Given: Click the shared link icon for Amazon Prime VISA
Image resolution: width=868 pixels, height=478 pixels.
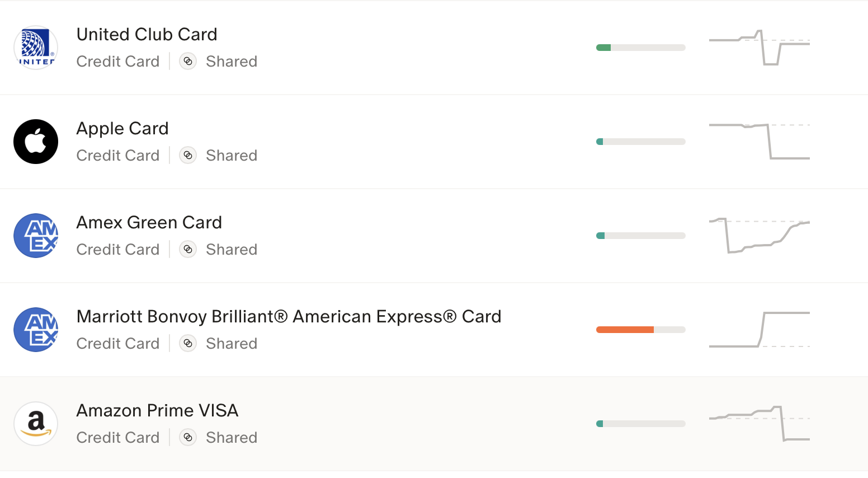Looking at the screenshot, I should click(188, 437).
